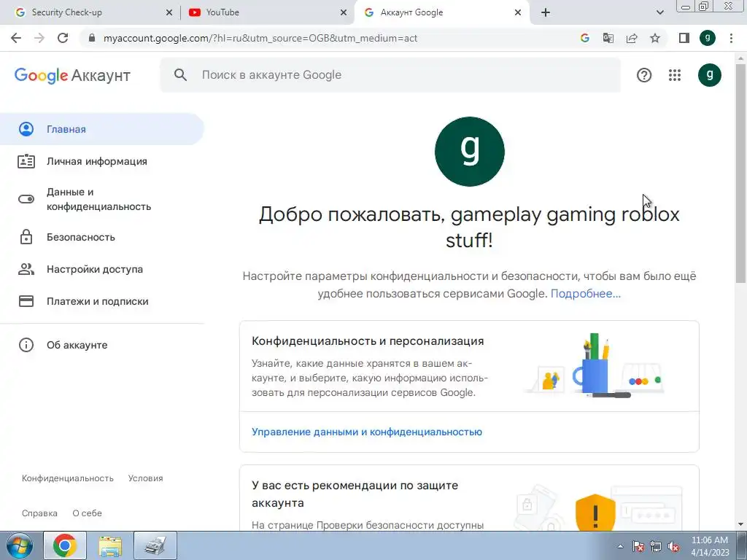The height and width of the screenshot is (560, 747).
Task: Click the Google Аккаунт logo
Action: pyautogui.click(x=72, y=75)
